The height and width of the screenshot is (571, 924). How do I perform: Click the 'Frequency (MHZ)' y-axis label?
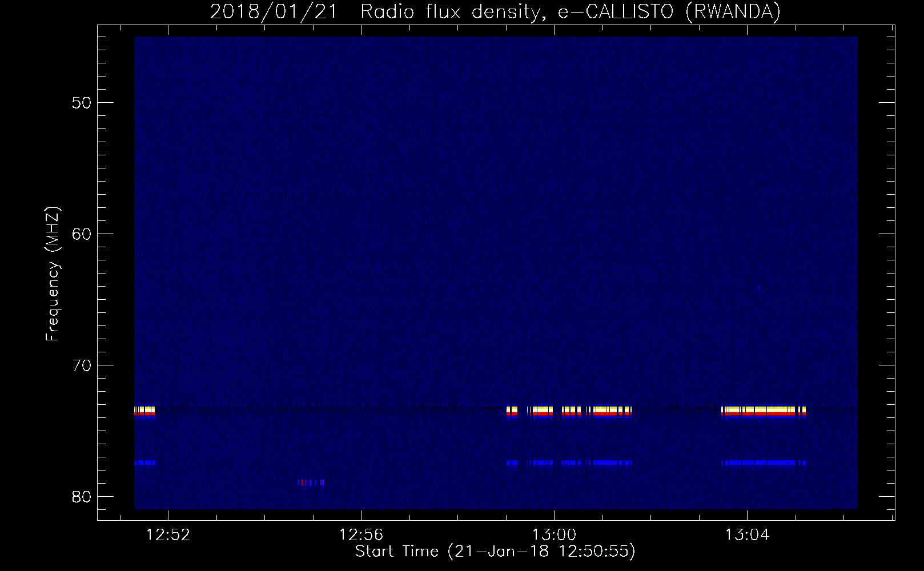coord(53,274)
